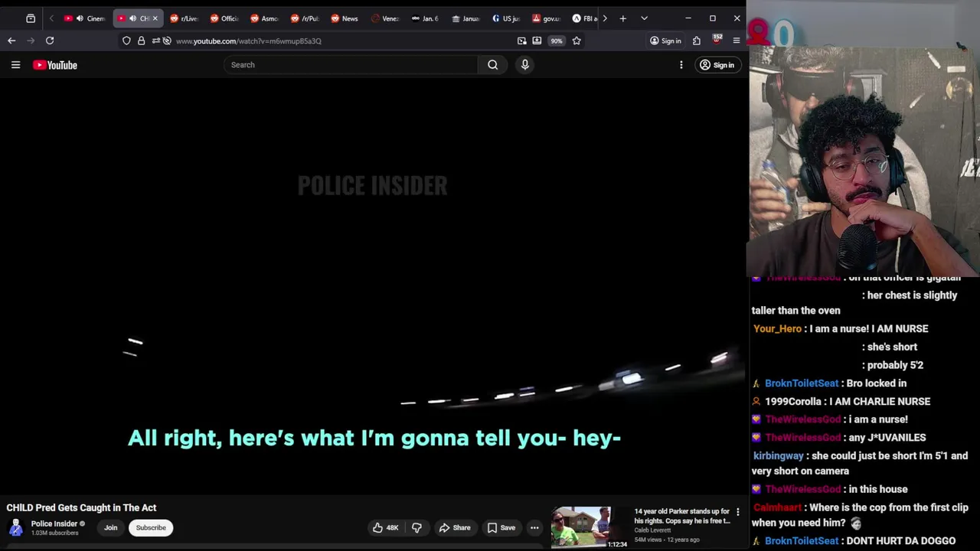Click the browser account Sign in button
Screen dimensions: 980x551
pos(665,41)
